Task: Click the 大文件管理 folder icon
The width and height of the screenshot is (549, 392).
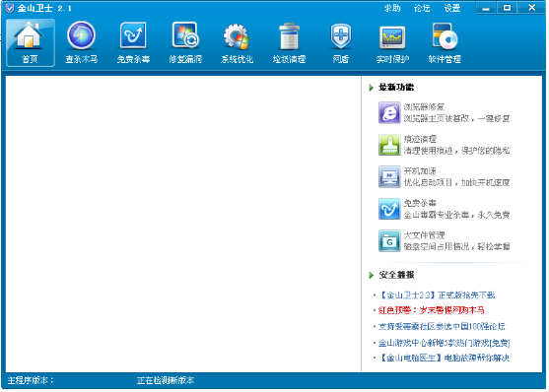Action: coord(389,240)
